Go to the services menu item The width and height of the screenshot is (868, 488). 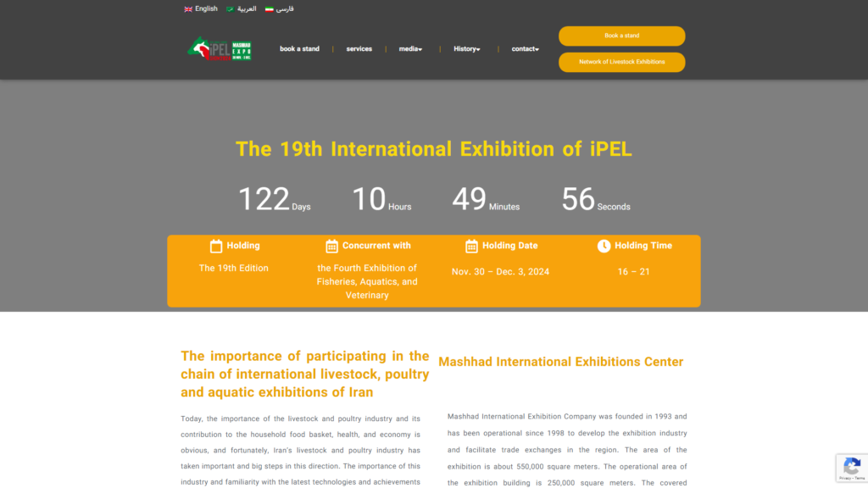(x=359, y=48)
